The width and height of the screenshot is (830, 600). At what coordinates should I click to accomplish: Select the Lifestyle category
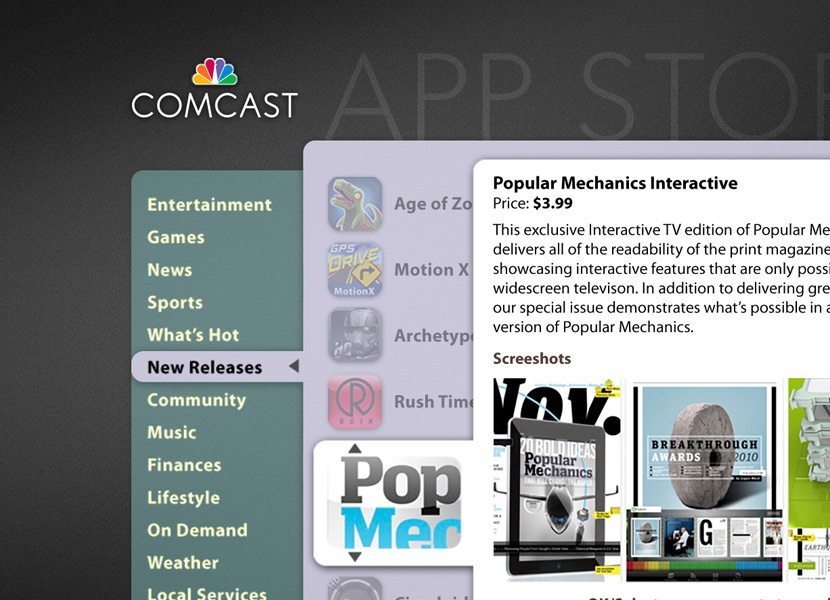pos(183,497)
